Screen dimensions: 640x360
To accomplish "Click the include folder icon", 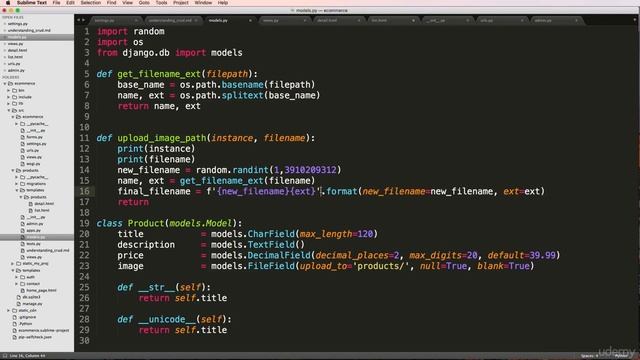I will click(x=14, y=97).
